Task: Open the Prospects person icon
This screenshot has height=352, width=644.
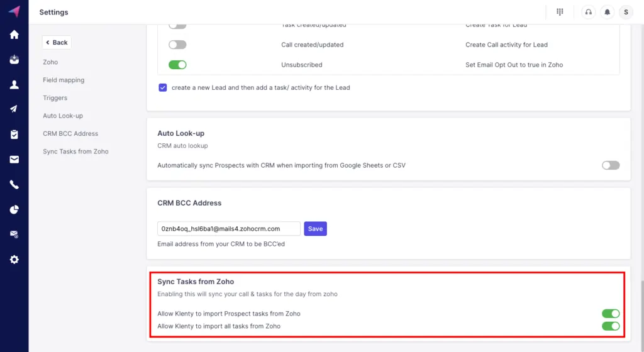Action: 14,84
